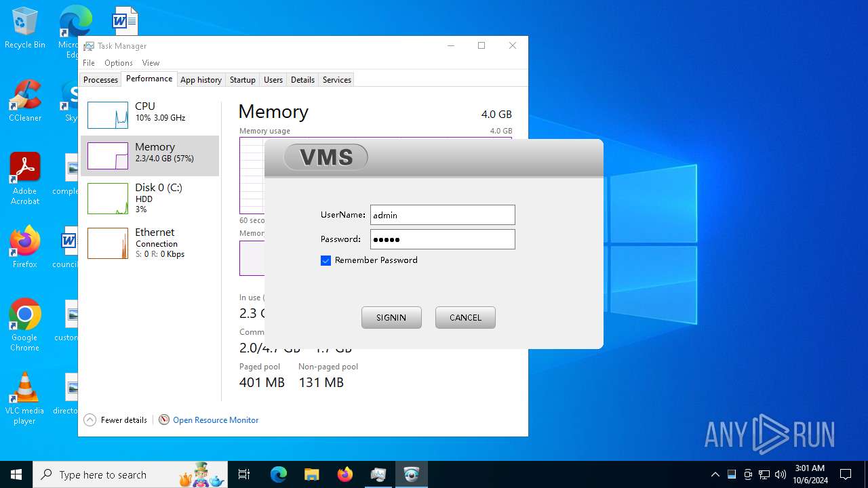Switch to VMS camera app taskbar icon
868x488 pixels.
(x=411, y=474)
